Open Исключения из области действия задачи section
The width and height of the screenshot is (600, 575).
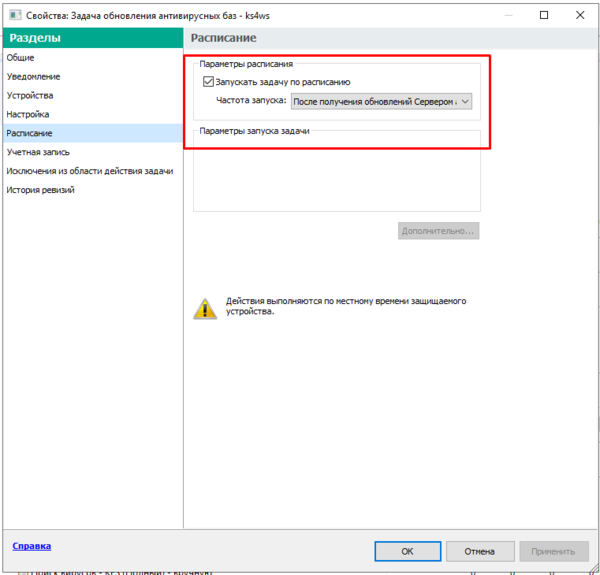(90, 171)
